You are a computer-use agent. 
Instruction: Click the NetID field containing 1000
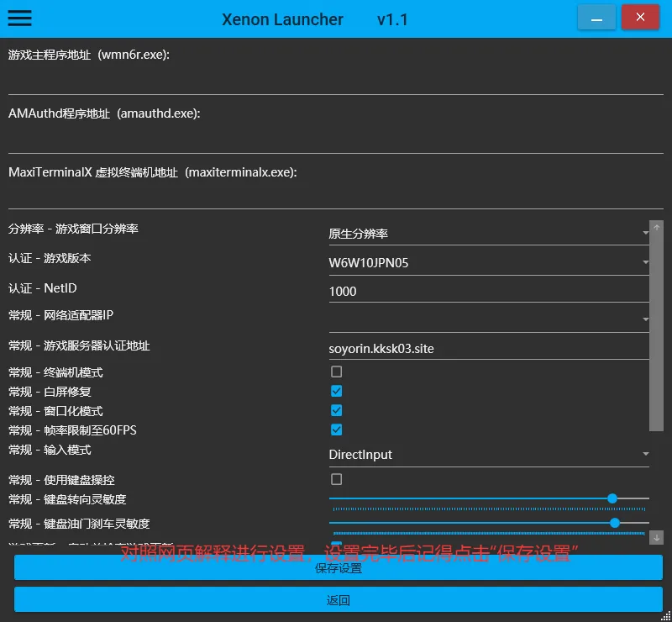pyautogui.click(x=489, y=292)
